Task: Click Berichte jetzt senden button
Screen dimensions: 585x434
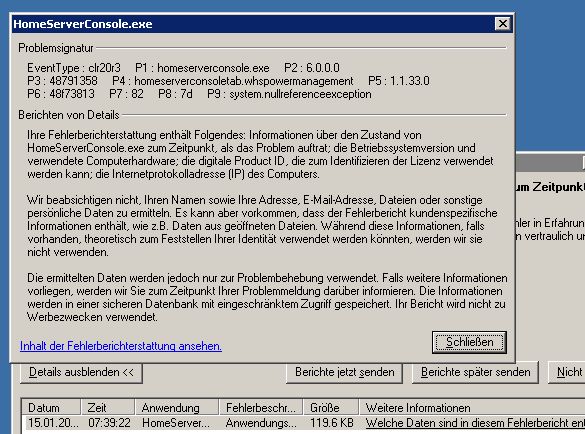Action: coord(344,372)
